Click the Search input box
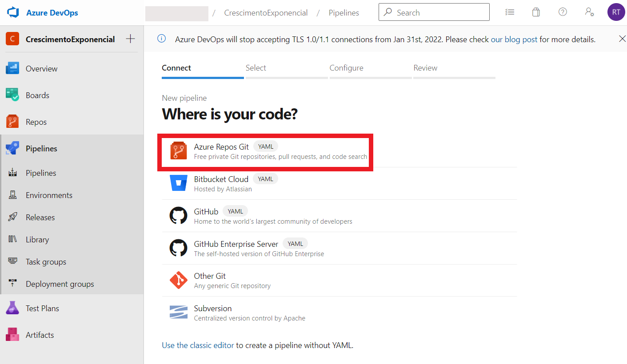 tap(434, 12)
